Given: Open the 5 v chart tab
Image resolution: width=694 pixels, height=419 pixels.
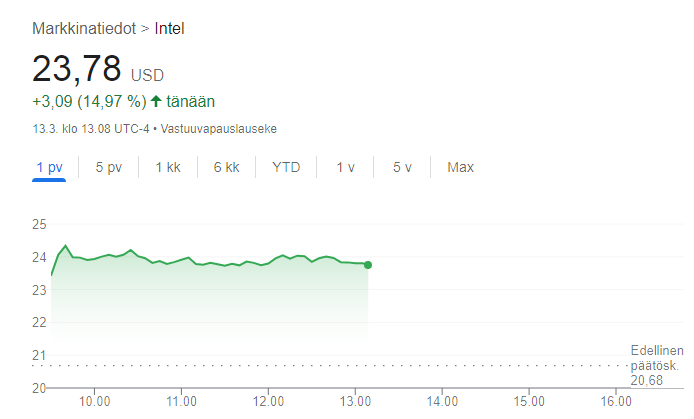Looking at the screenshot, I should (x=402, y=168).
